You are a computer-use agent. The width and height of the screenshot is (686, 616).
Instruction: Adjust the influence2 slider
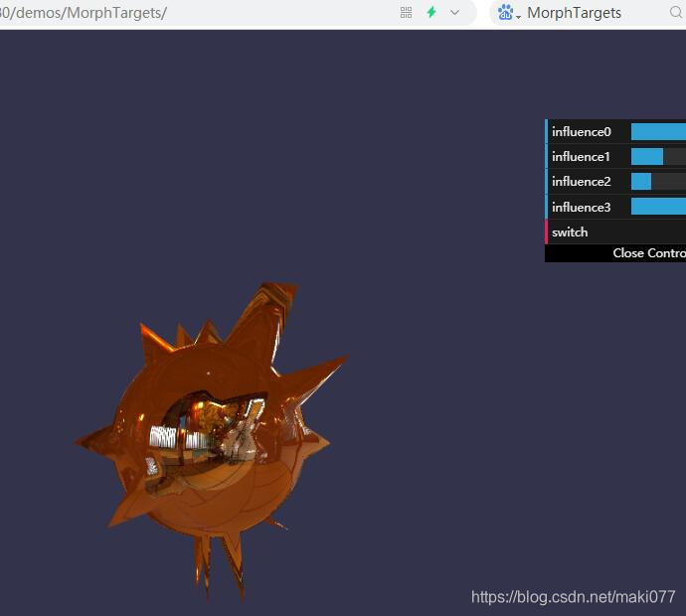(x=658, y=182)
